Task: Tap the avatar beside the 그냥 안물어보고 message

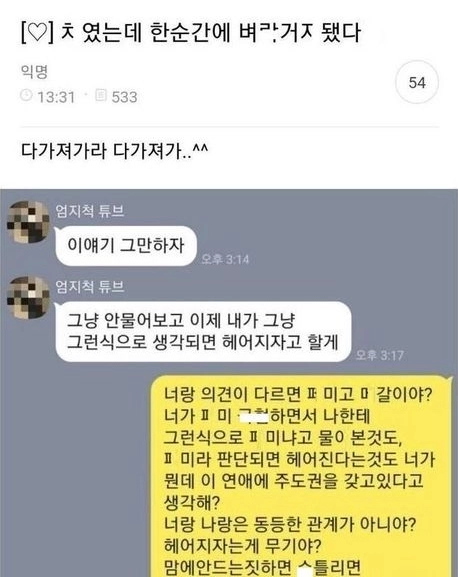Action: click(28, 297)
